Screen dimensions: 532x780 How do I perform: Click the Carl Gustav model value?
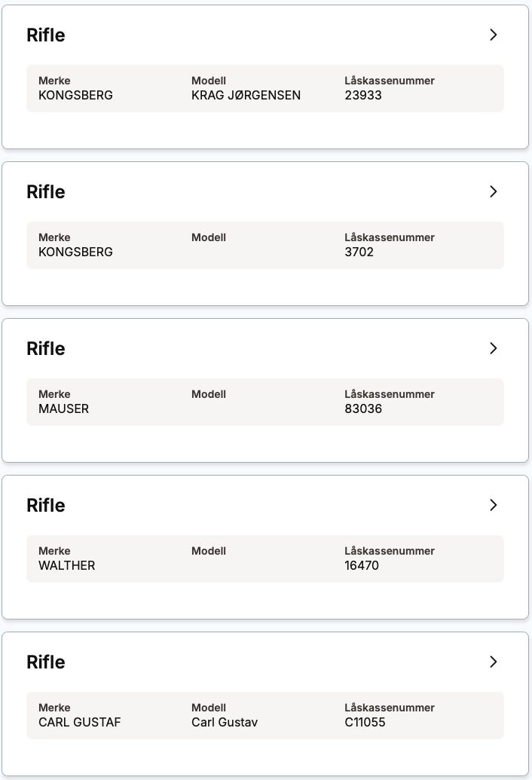pyautogui.click(x=225, y=723)
